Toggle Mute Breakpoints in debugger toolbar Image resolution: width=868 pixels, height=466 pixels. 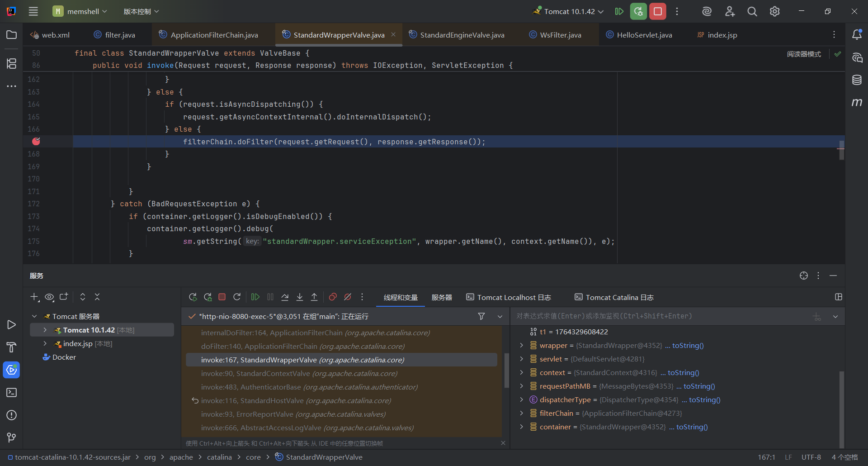click(348, 297)
